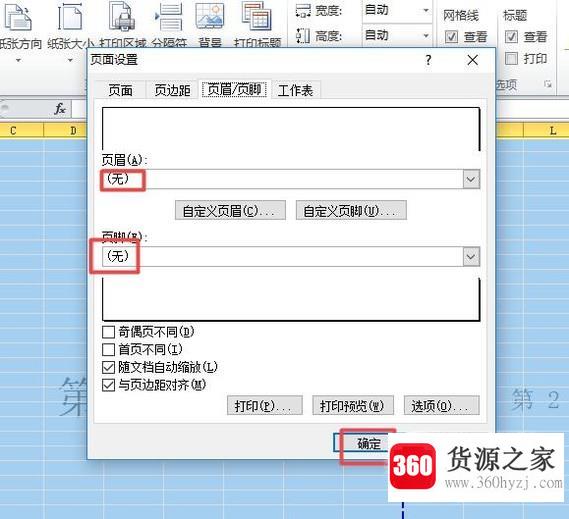Toggle headings view (标题 查看) checkbox
The height and width of the screenshot is (519, 569).
point(511,37)
